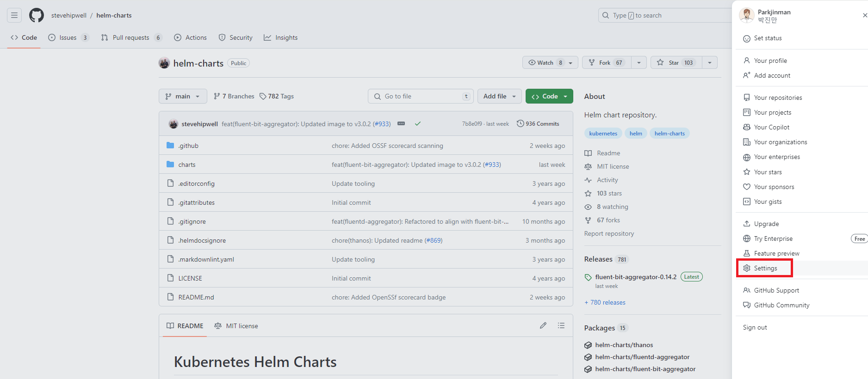The height and width of the screenshot is (379, 868).
Task: Open the LICENSE file
Action: pyautogui.click(x=190, y=278)
